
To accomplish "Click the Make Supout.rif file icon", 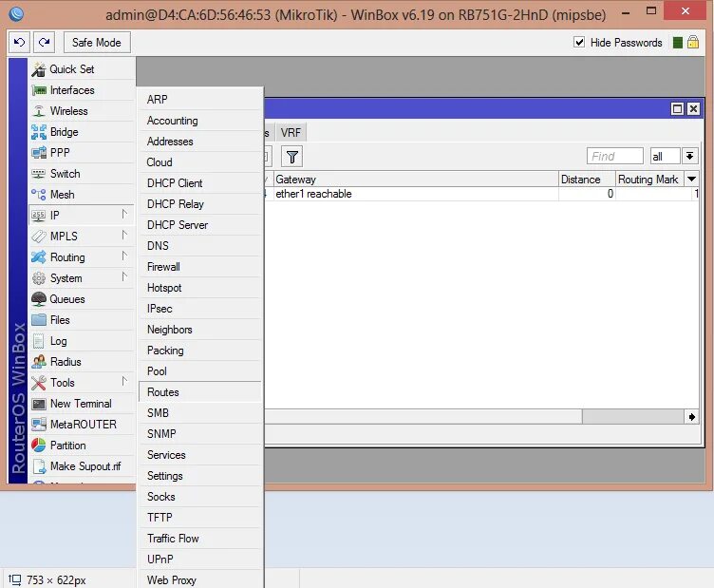I will (40, 466).
